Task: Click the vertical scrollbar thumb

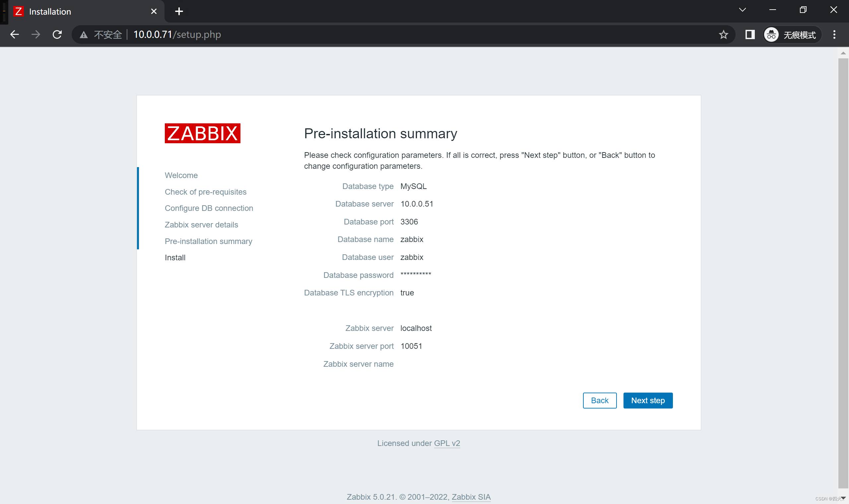Action: click(843, 274)
